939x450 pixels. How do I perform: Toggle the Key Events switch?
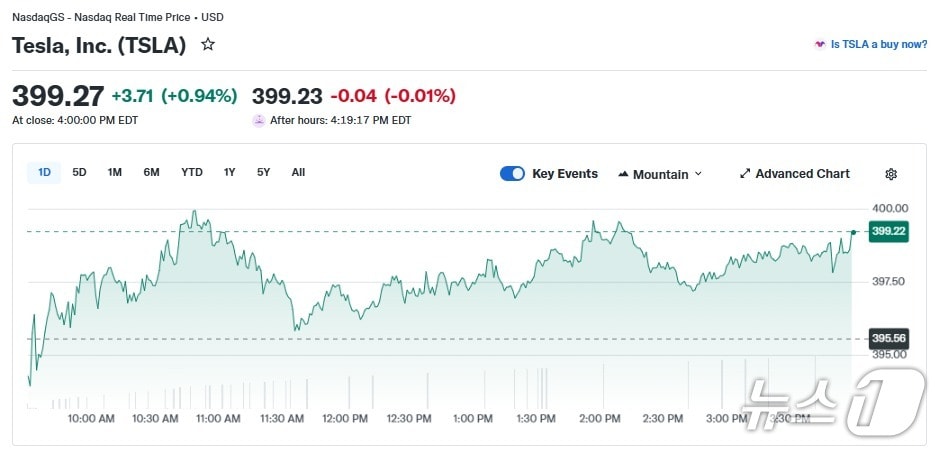point(512,174)
